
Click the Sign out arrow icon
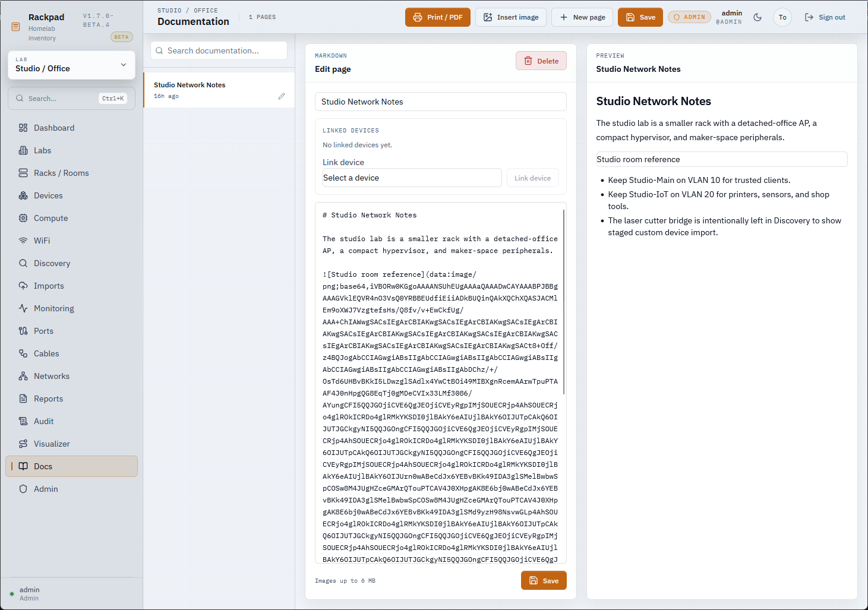coord(809,17)
